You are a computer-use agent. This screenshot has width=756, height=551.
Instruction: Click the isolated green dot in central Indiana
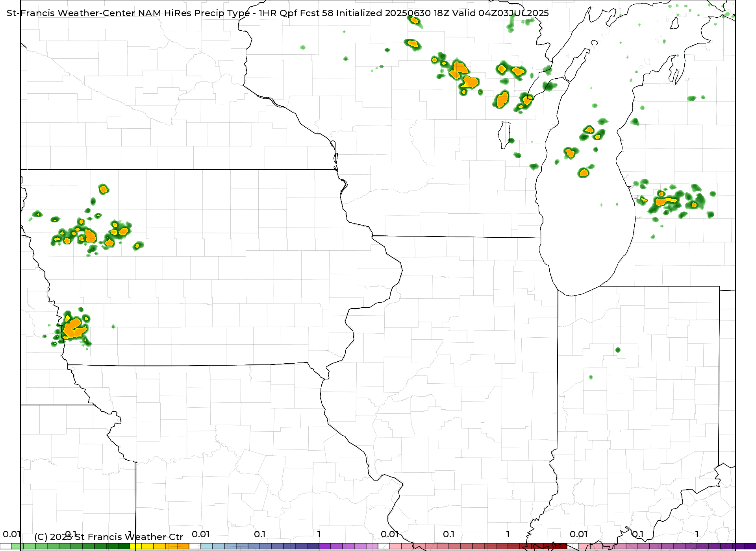tap(618, 350)
